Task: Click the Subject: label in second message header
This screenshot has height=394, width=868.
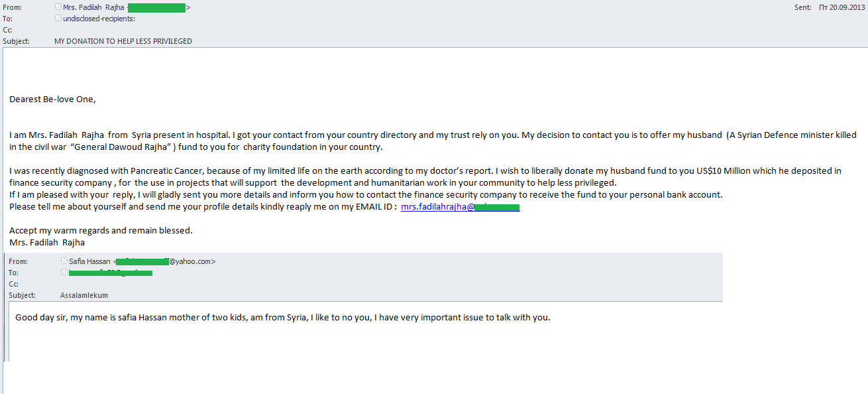Action: 21,295
